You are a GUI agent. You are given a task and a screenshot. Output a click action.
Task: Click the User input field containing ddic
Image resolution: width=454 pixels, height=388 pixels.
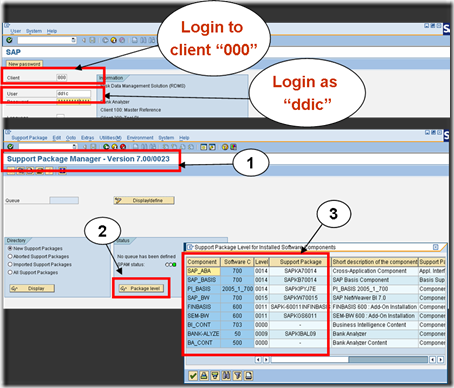tap(74, 94)
